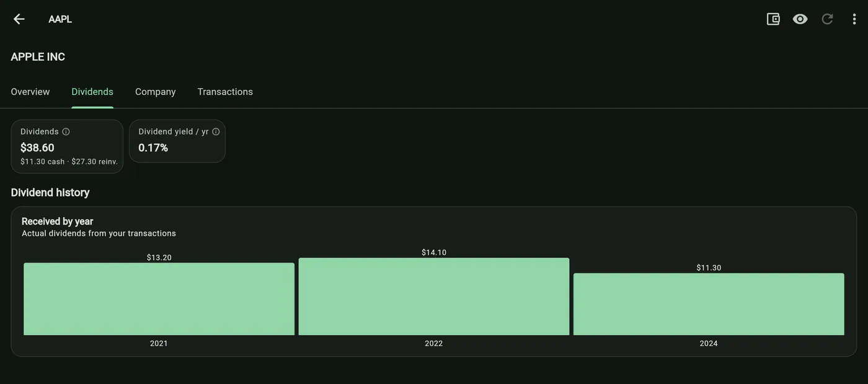Click the 2022 dividend bar

click(x=434, y=297)
